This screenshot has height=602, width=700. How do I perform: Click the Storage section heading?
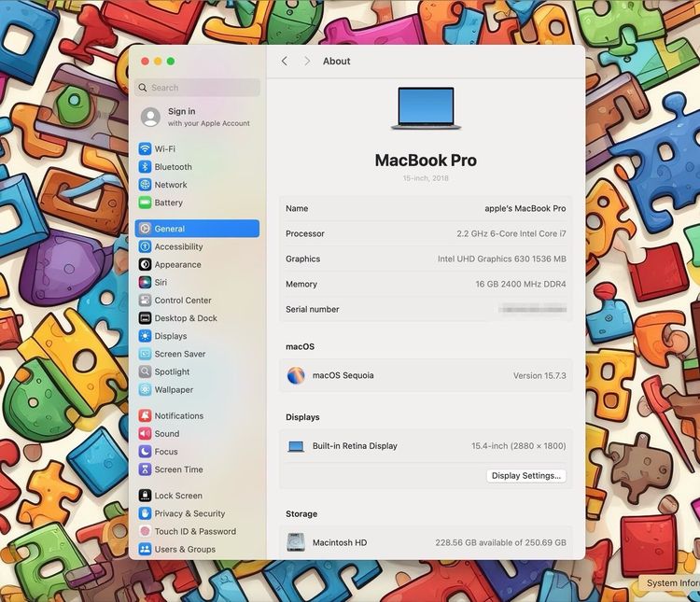301,514
